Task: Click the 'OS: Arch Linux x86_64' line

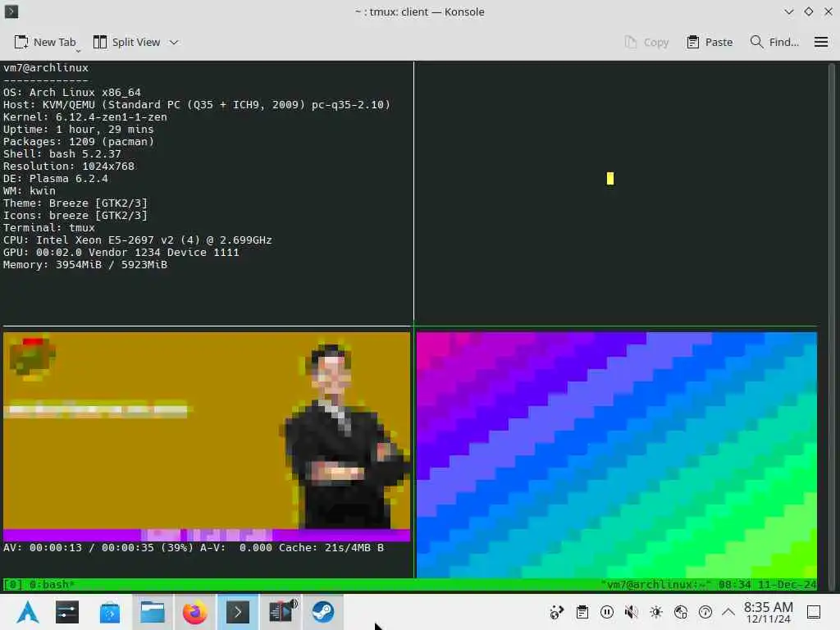Action: point(72,92)
